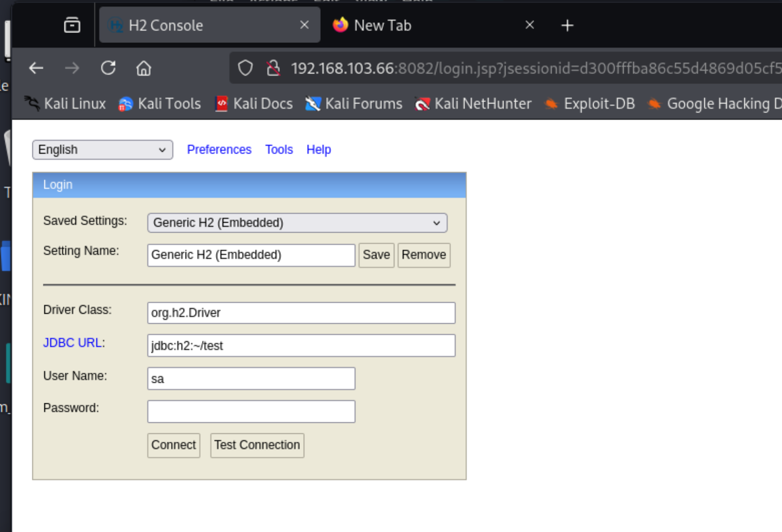The image size is (782, 532).
Task: Click the Driver Class field
Action: click(301, 313)
